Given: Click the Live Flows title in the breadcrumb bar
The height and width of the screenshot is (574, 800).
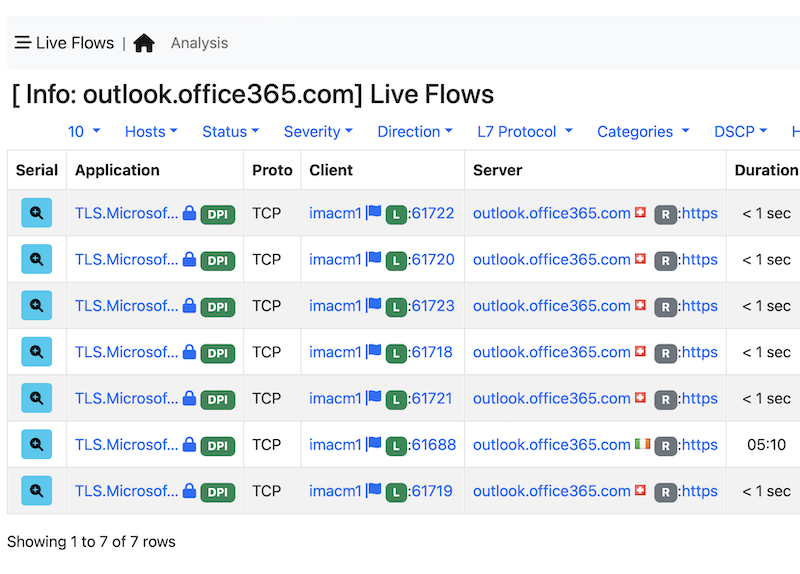Looking at the screenshot, I should coord(75,43).
